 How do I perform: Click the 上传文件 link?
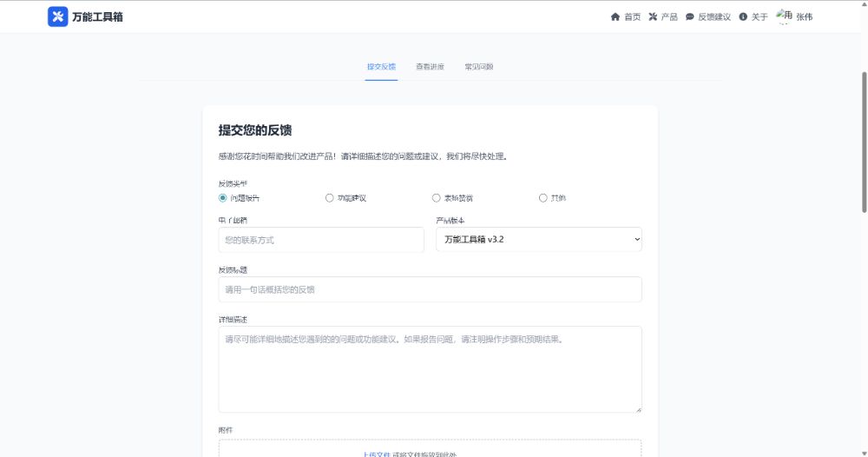(x=377, y=454)
